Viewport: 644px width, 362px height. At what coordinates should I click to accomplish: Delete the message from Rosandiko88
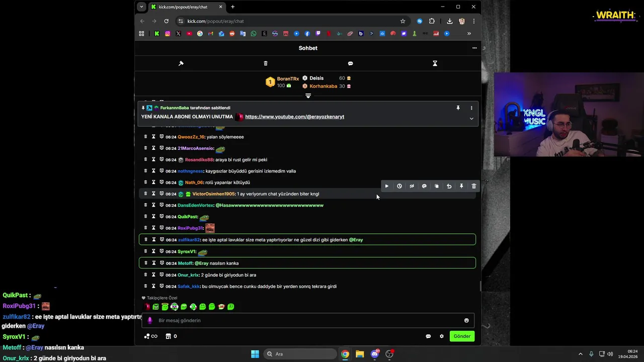click(146, 159)
